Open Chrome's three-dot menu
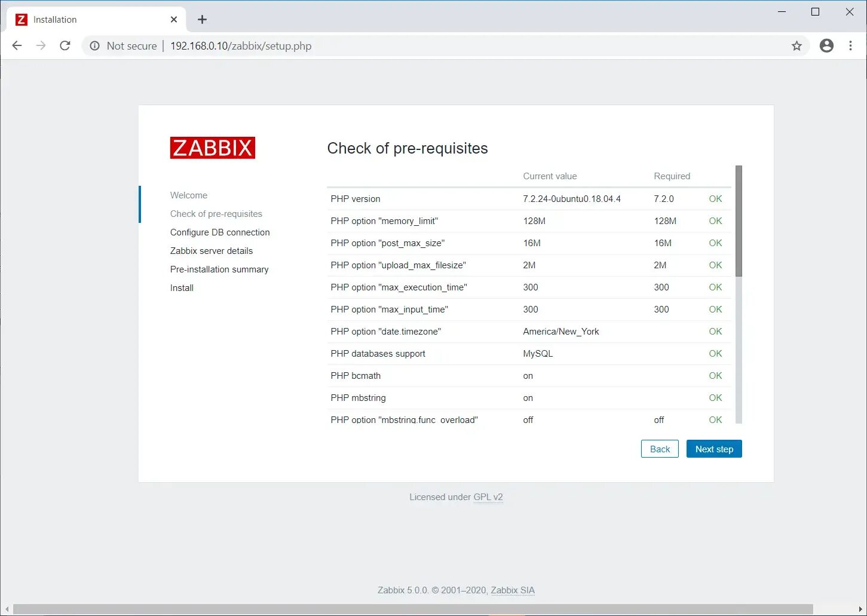This screenshot has height=616, width=867. 850,45
